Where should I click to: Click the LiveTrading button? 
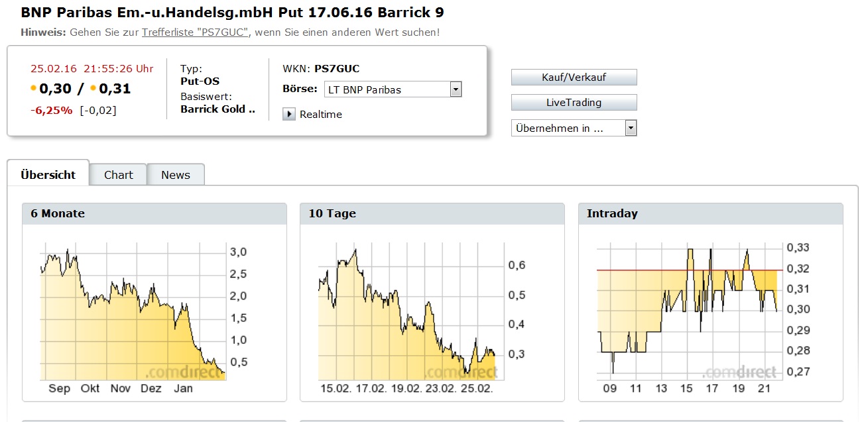[x=574, y=103]
